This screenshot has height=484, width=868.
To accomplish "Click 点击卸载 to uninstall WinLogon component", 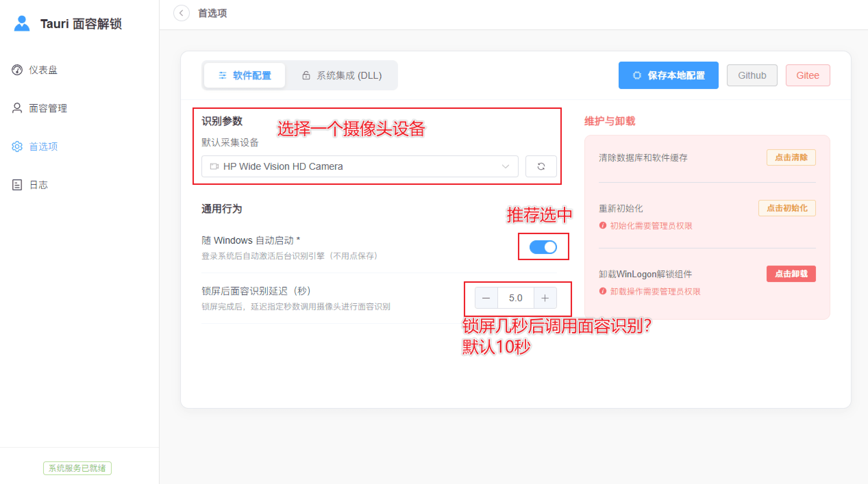I will point(791,274).
